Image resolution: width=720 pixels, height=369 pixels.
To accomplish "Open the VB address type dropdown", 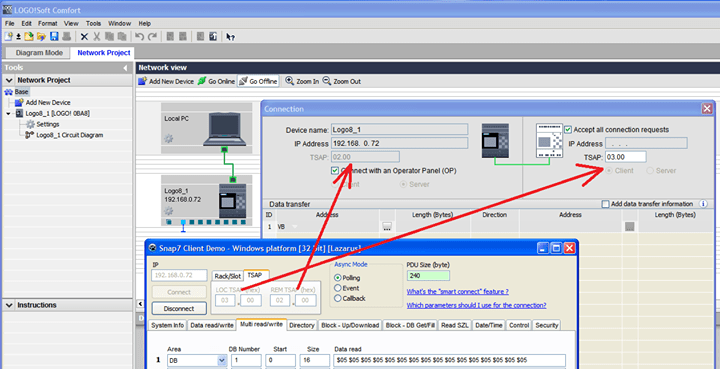I will pyautogui.click(x=294, y=227).
